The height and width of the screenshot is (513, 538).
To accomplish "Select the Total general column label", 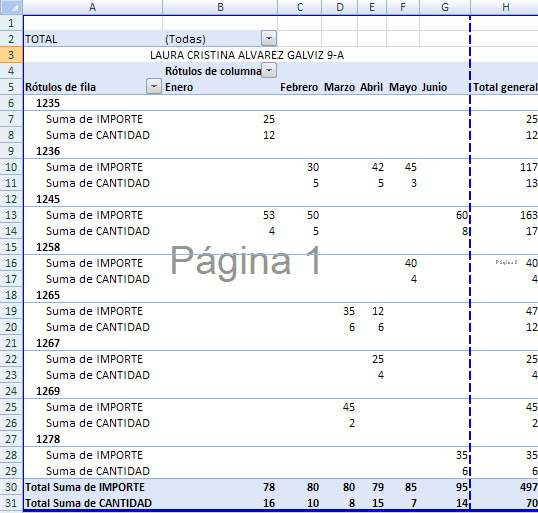I will tap(505, 87).
